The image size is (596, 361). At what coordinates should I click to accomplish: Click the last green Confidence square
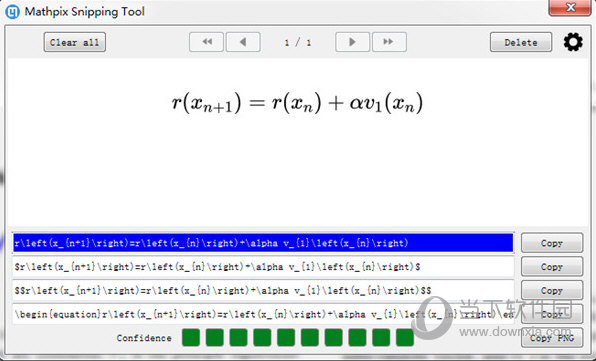pyautogui.click(x=405, y=337)
